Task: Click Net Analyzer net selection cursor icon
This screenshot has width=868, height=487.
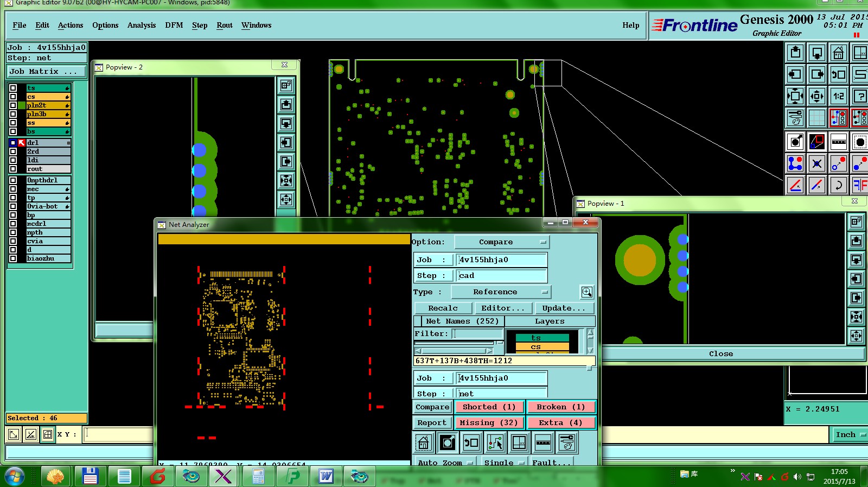Action: 495,442
